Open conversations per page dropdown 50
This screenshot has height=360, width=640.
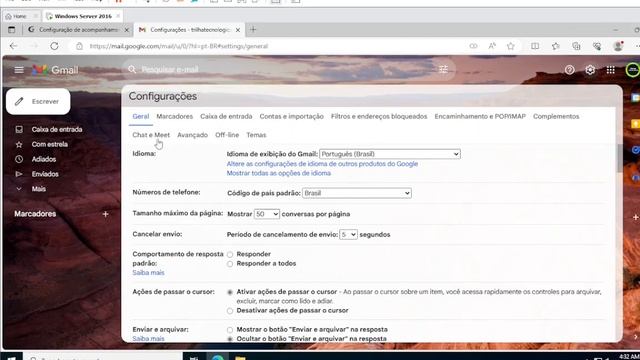[267, 214]
